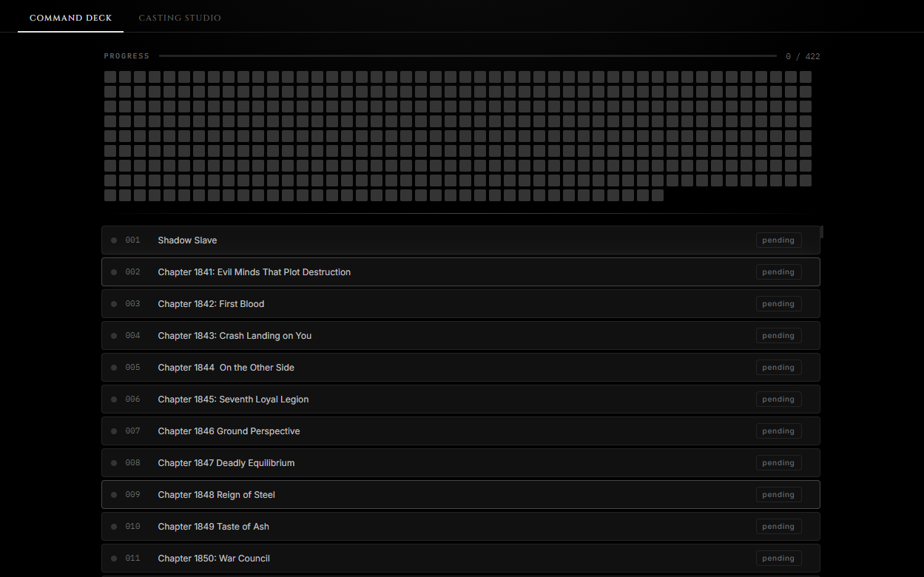Click pending badge for Chapter 1845
924x577 pixels.
point(778,399)
